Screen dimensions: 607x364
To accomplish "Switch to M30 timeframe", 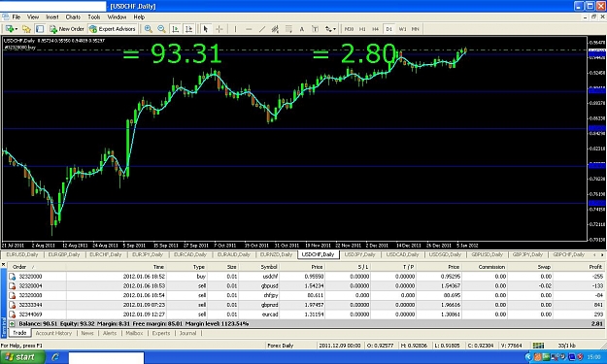I will (349, 29).
